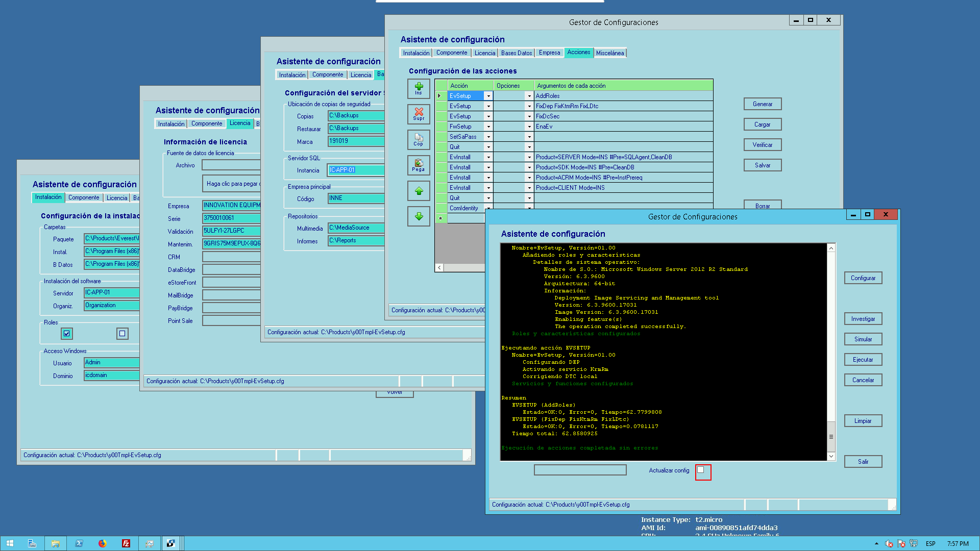Click the Salvar button
Image resolution: width=980 pixels, height=551 pixels.
(763, 165)
